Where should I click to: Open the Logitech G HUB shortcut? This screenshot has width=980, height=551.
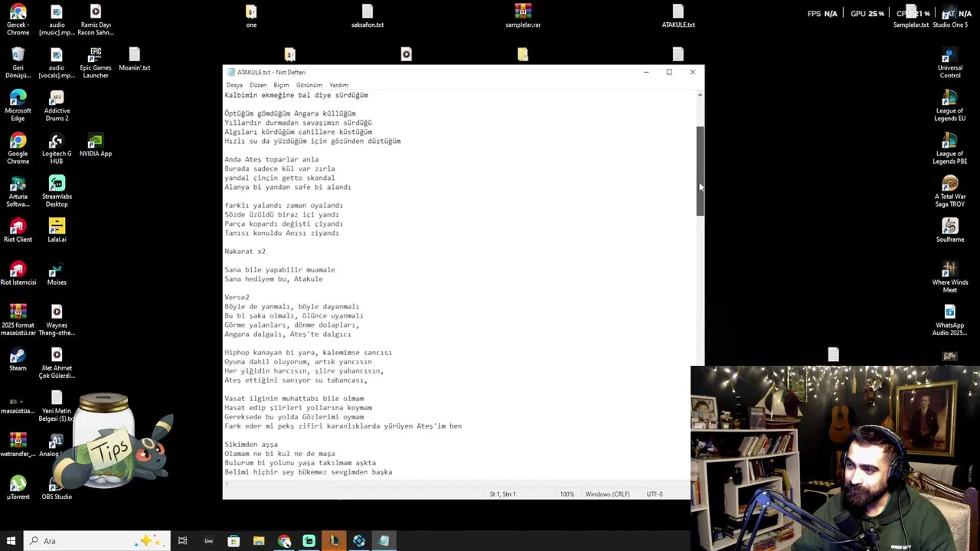click(x=56, y=148)
